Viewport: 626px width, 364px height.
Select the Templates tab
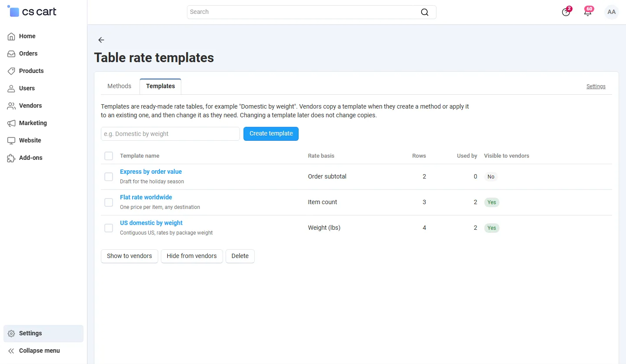160,86
